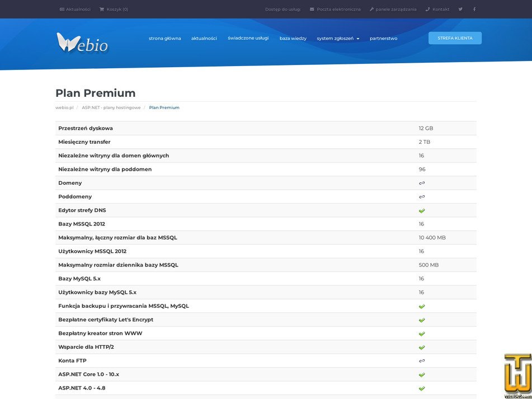532x399 pixels.
Task: Click the infinity icon in Poddomeny row
Action: pos(422,197)
